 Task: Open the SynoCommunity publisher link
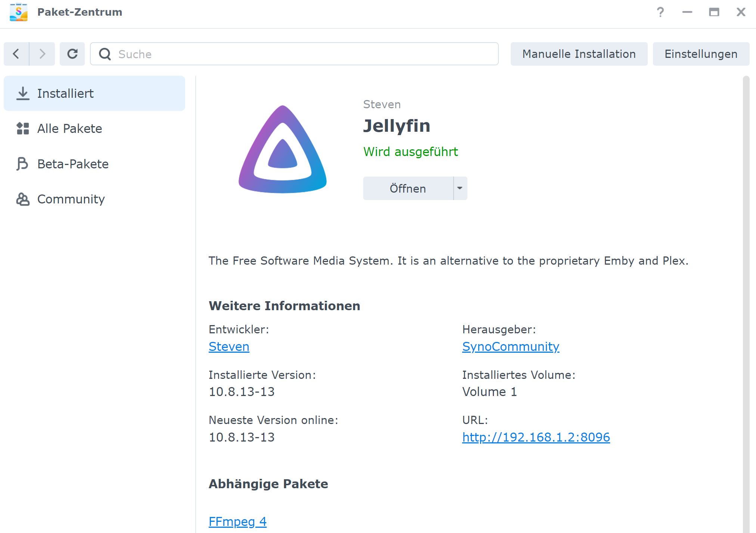510,346
